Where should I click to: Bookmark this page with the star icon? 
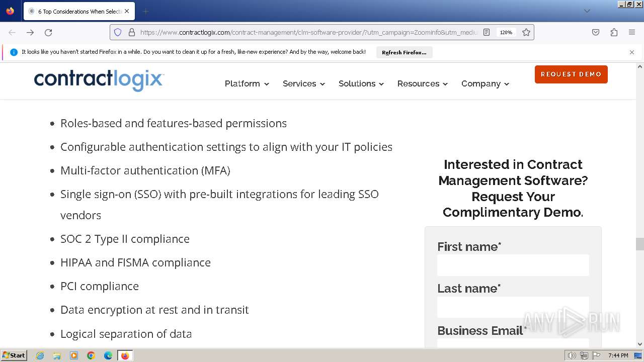[526, 32]
